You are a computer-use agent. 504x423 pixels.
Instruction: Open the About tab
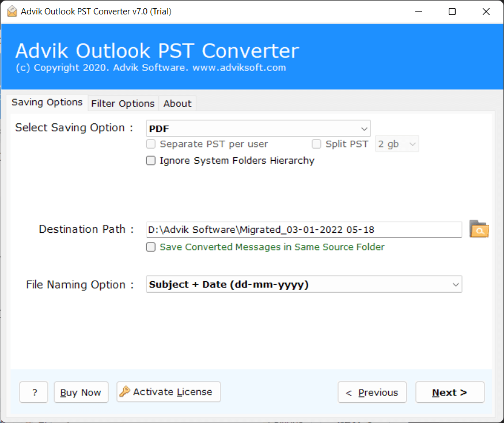pos(177,103)
